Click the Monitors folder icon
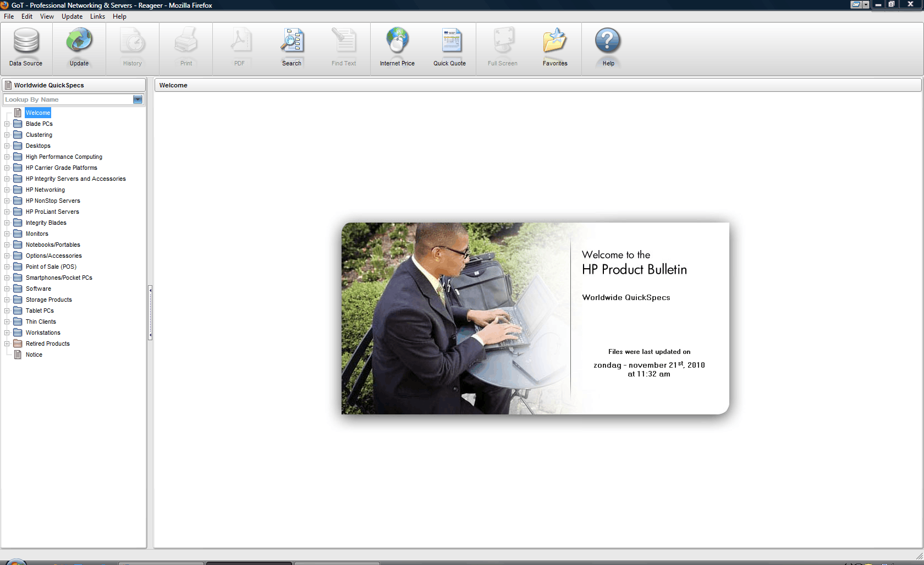Image resolution: width=924 pixels, height=565 pixels. 18,234
